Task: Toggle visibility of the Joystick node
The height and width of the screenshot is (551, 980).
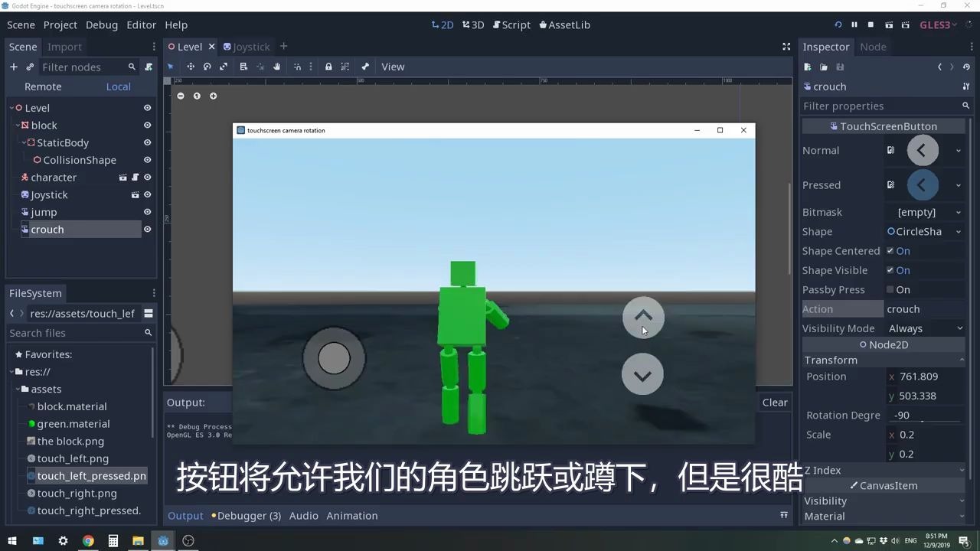Action: [x=146, y=194]
